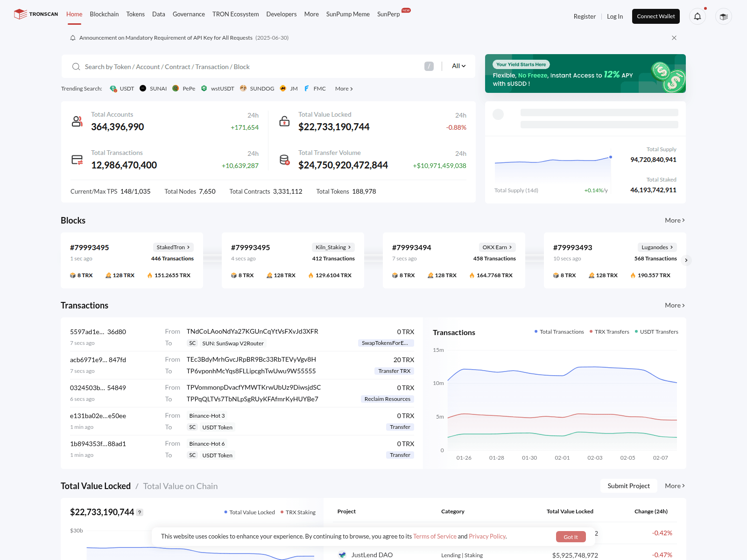Click the Total Value Locked lock icon
The image size is (747, 560).
(284, 121)
